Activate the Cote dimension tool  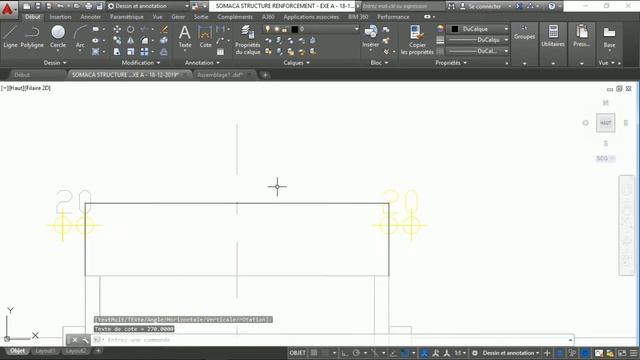tap(205, 37)
